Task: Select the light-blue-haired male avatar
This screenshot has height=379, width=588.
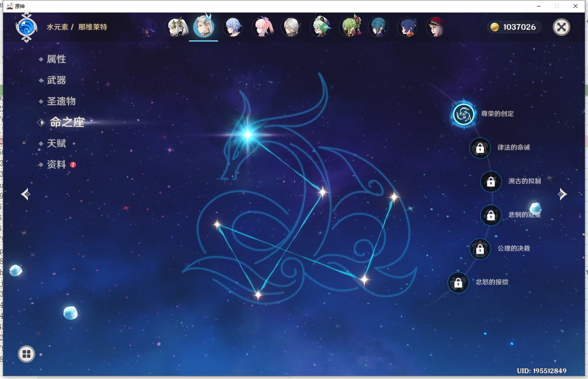Action: (x=233, y=27)
